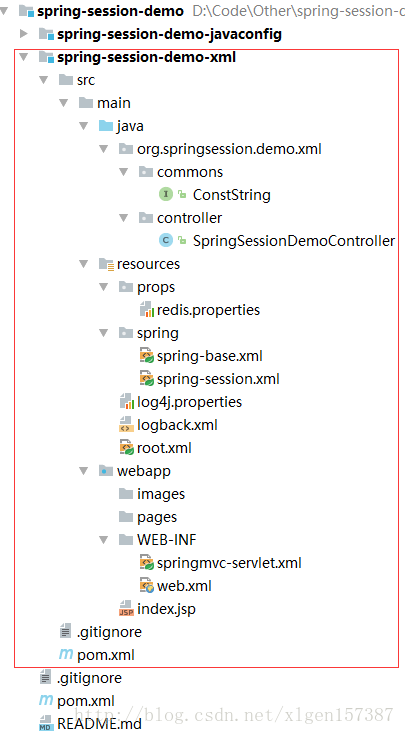The width and height of the screenshot is (405, 735).
Task: Collapse the controller package arrow
Action: point(124,218)
